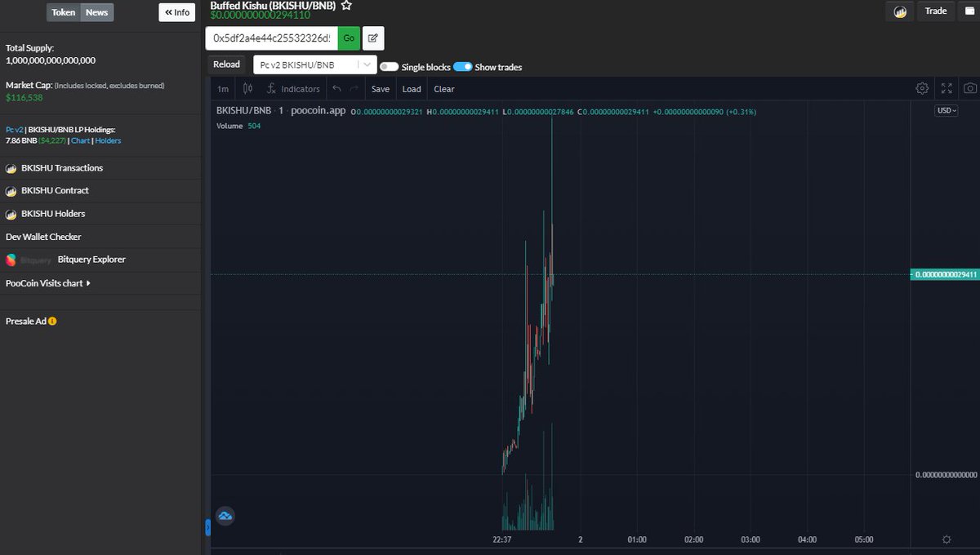
Task: Expand PooCoin Visits chart
Action: click(x=48, y=283)
